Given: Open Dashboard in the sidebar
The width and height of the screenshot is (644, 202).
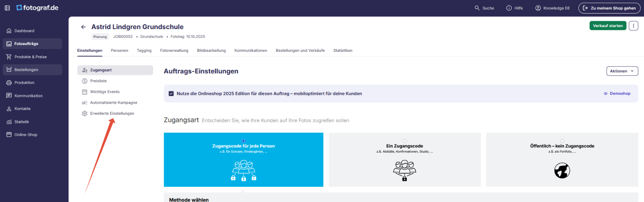Looking at the screenshot, I should pyautogui.click(x=32, y=31).
